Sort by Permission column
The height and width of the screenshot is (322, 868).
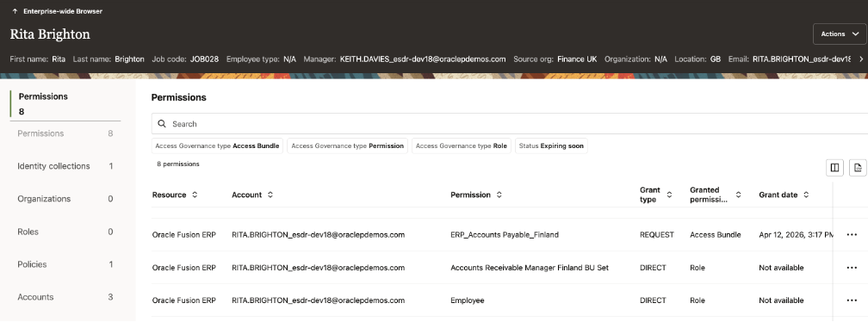(x=499, y=195)
